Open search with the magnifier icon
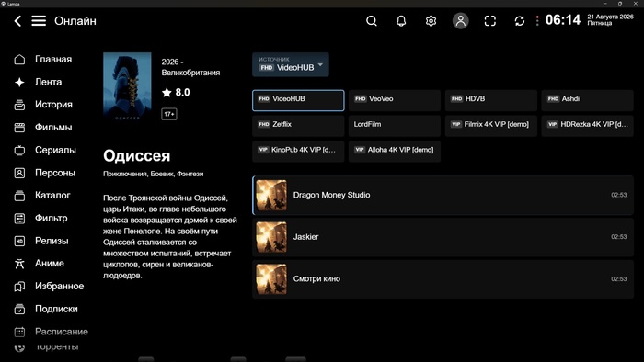644x362 pixels. point(372,21)
